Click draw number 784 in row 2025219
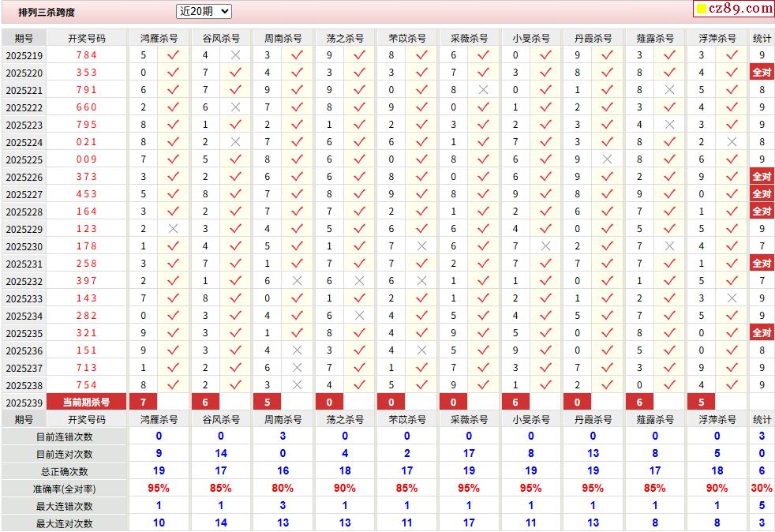 click(87, 55)
